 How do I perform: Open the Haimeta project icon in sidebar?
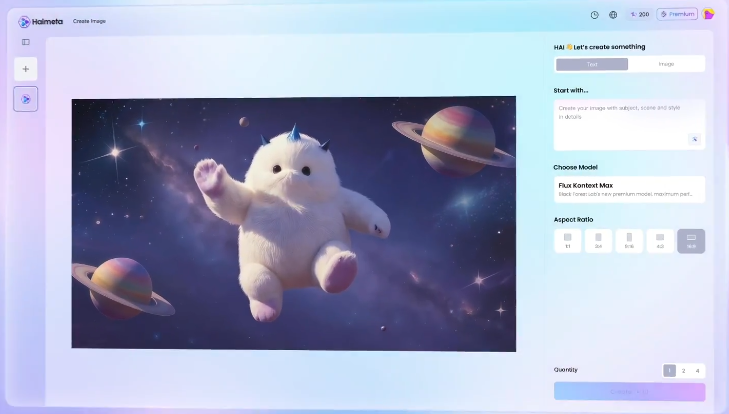26,99
